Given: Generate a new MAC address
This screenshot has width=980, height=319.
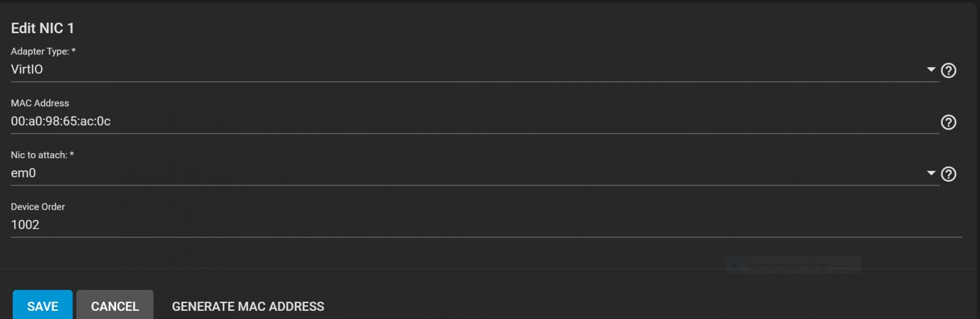Looking at the screenshot, I should [x=248, y=306].
